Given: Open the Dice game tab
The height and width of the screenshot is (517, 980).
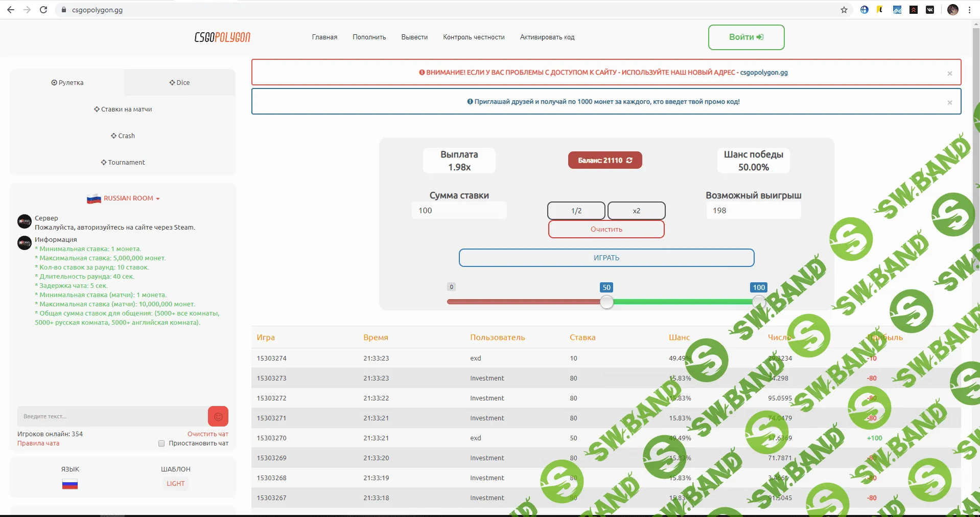Looking at the screenshot, I should (x=179, y=83).
